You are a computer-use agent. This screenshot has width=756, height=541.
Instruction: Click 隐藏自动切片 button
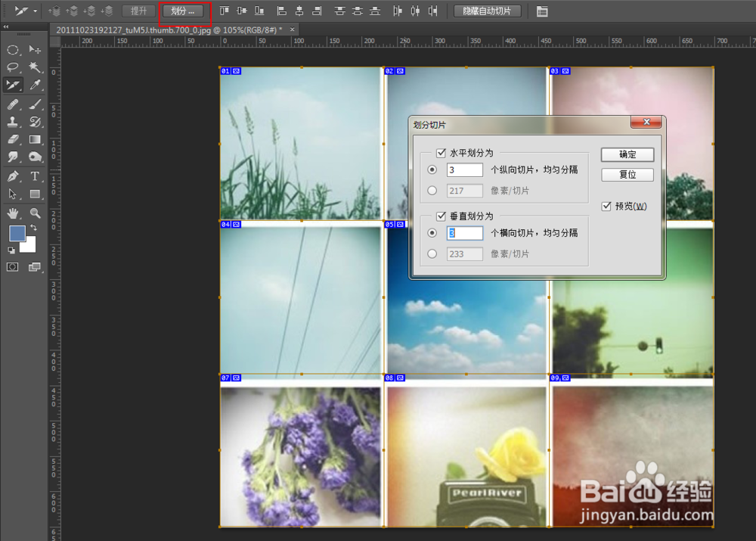tap(487, 11)
